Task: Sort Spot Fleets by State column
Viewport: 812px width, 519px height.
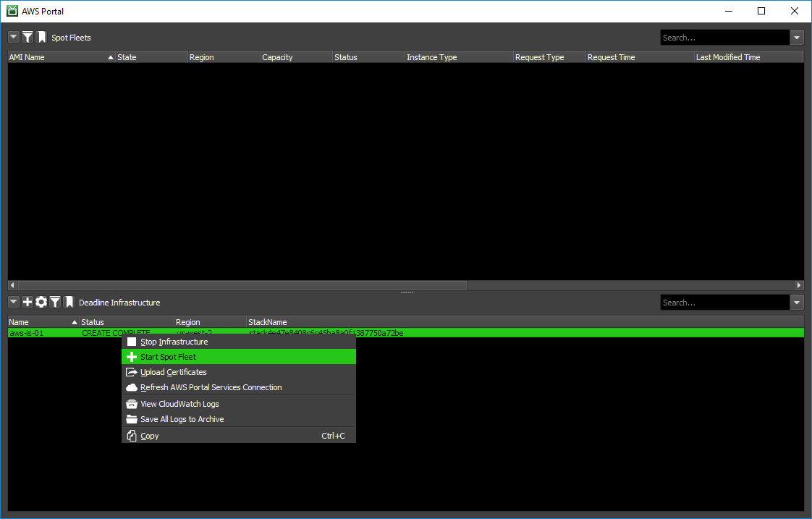Action: (x=151, y=57)
